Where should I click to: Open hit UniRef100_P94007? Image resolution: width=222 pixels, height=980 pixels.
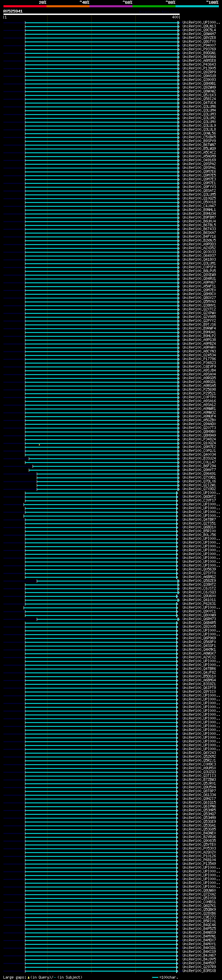point(199,45)
